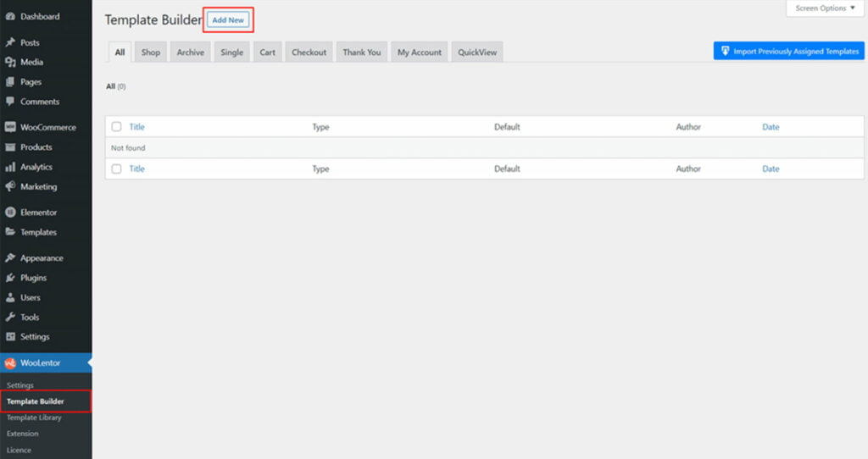This screenshot has height=459, width=868.
Task: Switch to the Archive tab
Action: click(x=191, y=53)
